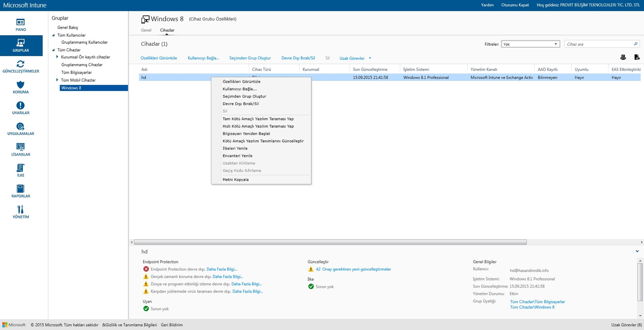
Task: Click Seçimden Grup Oluştur toolbar link
Action: click(250, 58)
